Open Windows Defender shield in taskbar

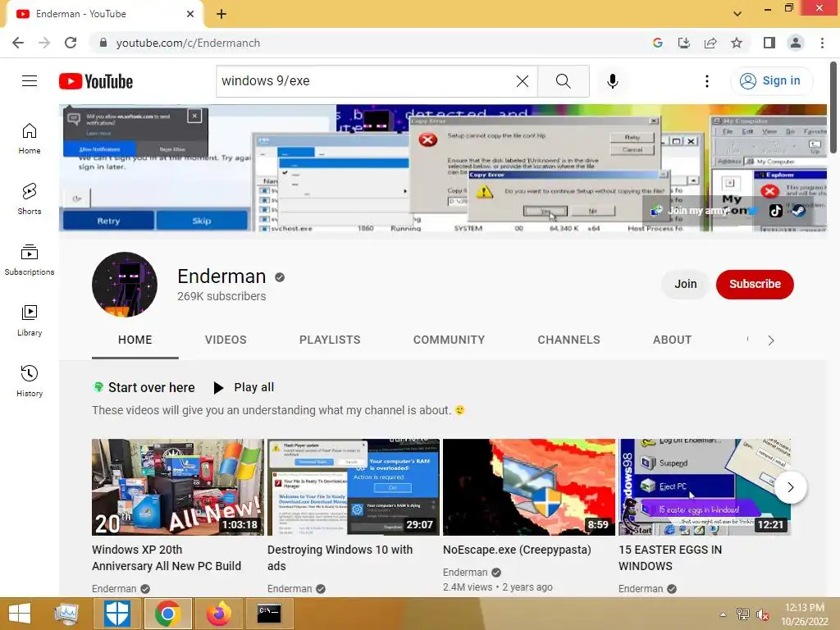116,614
